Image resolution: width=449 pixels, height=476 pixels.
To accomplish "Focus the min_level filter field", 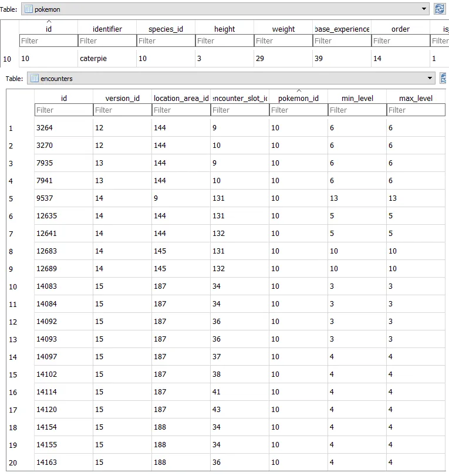I will coord(357,110).
